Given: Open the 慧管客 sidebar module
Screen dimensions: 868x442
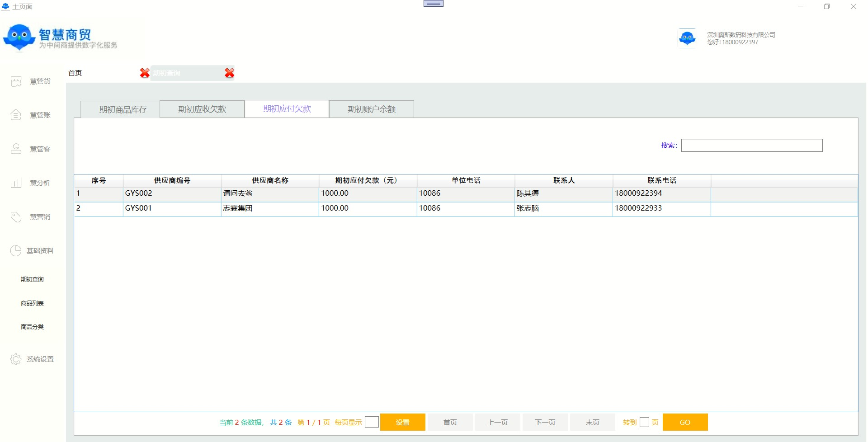Looking at the screenshot, I should (31, 149).
